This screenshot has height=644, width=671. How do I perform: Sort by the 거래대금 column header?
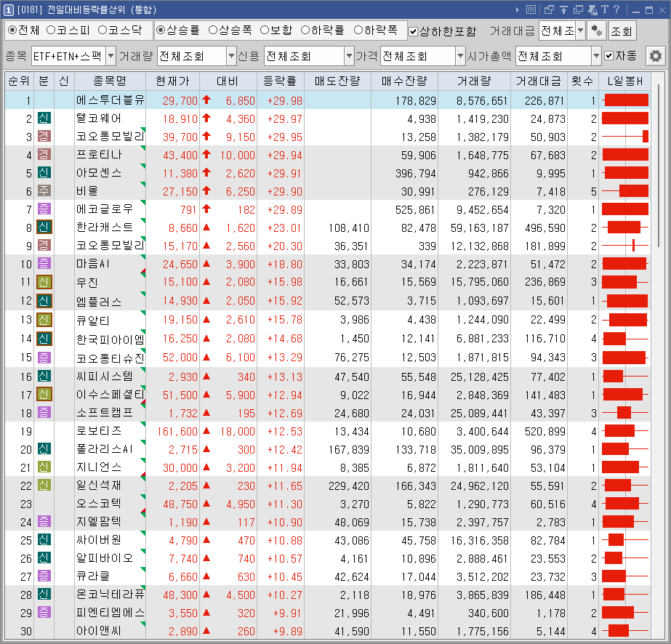[539, 81]
